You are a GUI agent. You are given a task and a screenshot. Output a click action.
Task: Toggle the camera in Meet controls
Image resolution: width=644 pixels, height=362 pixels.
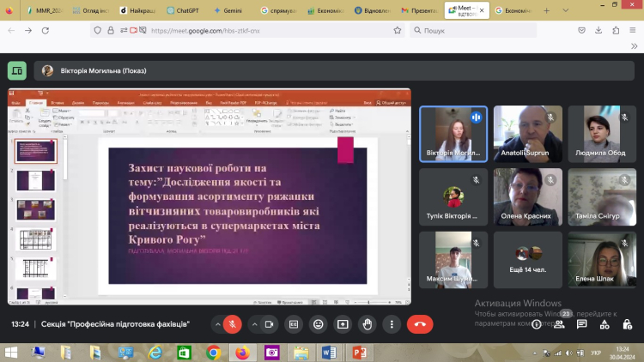pos(269,324)
